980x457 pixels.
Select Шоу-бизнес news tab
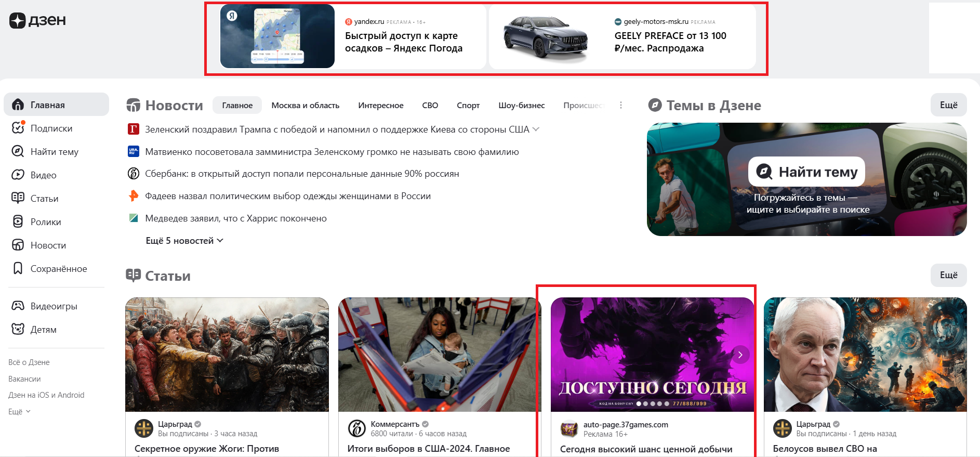point(522,105)
